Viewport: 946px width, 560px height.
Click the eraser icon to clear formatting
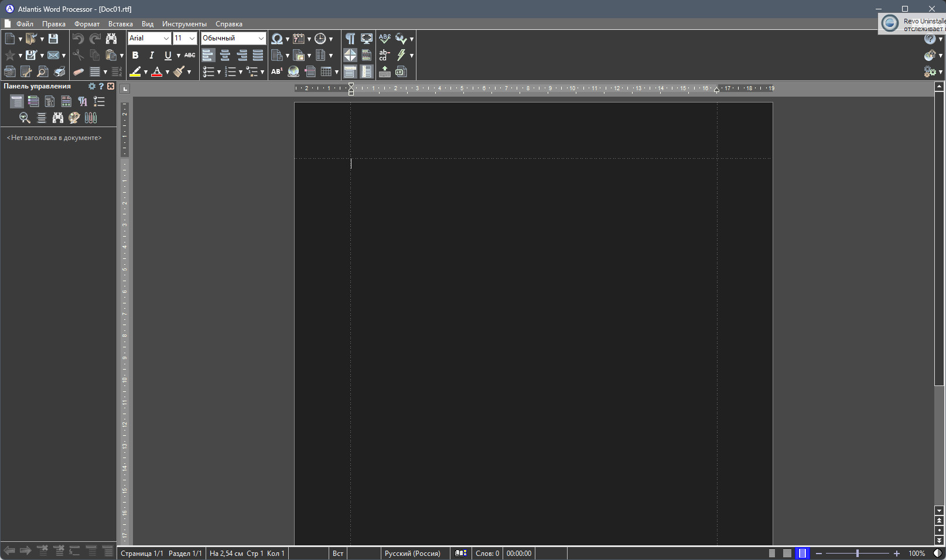(78, 71)
